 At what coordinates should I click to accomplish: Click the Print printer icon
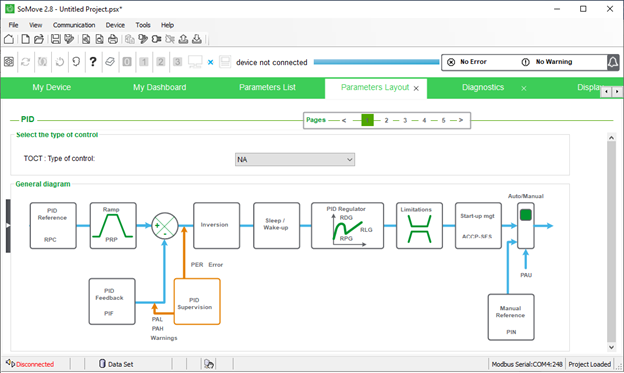[113, 39]
